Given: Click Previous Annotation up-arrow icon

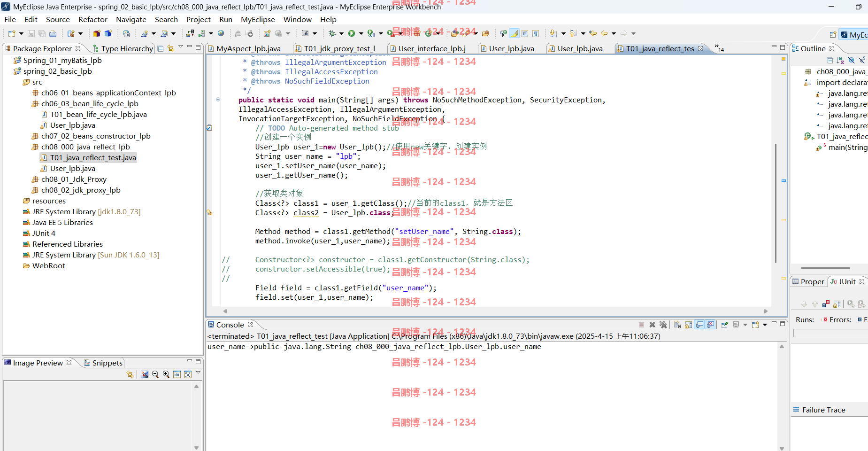Looking at the screenshot, I should pos(573,33).
